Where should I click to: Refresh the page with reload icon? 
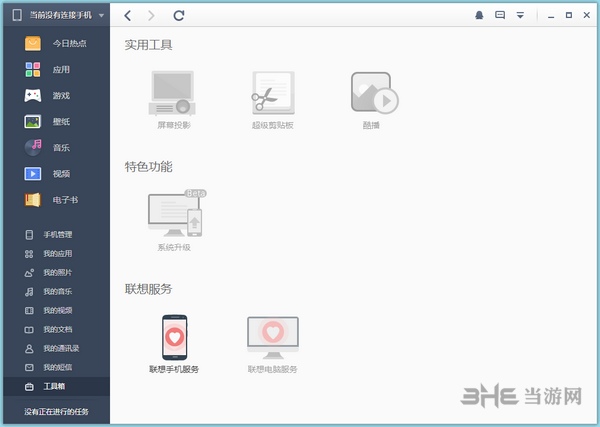(x=179, y=16)
